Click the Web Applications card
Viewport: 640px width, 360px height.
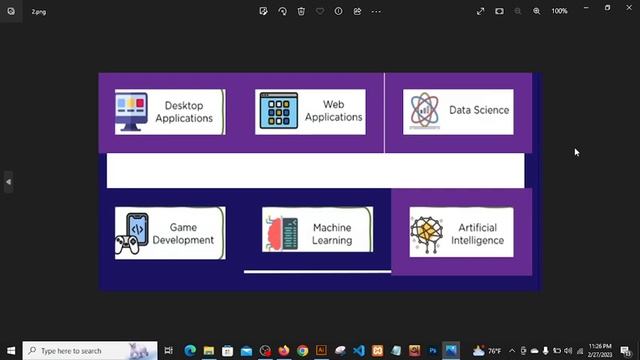click(x=310, y=112)
